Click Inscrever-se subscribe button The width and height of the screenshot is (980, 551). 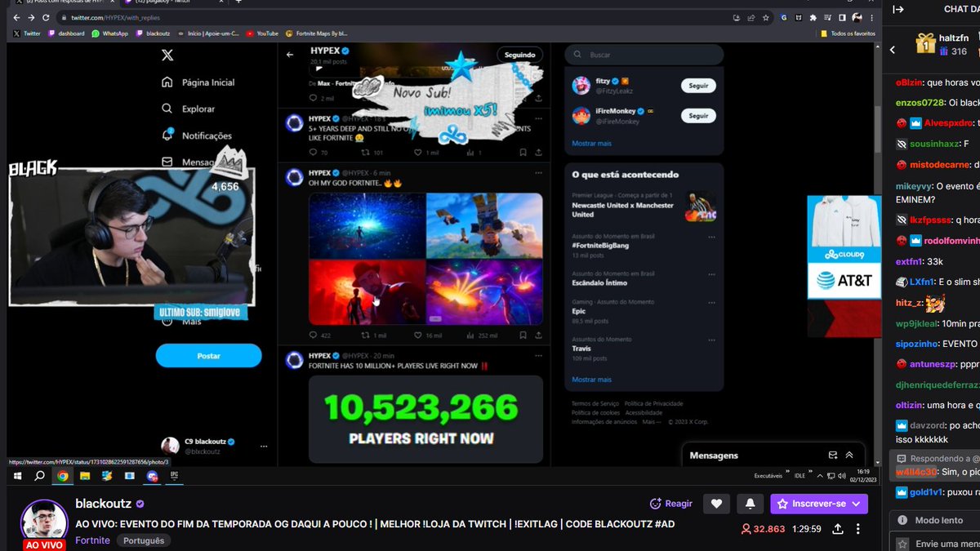pos(819,504)
